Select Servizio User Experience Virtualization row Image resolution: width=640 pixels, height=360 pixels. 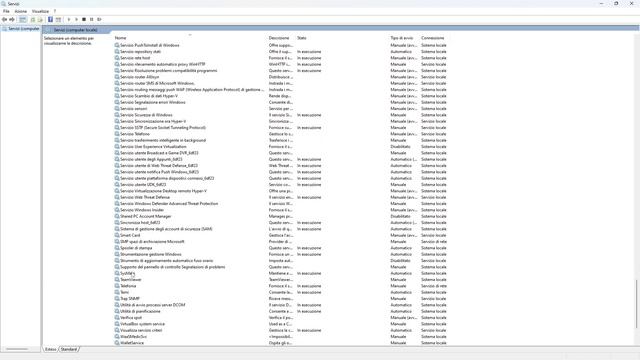tap(281, 147)
